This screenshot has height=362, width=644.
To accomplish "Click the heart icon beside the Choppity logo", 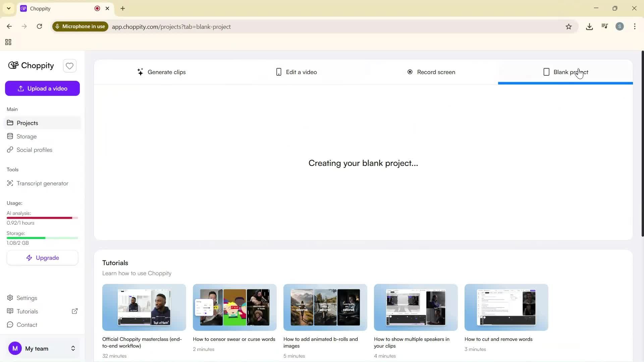I will pos(69,66).
